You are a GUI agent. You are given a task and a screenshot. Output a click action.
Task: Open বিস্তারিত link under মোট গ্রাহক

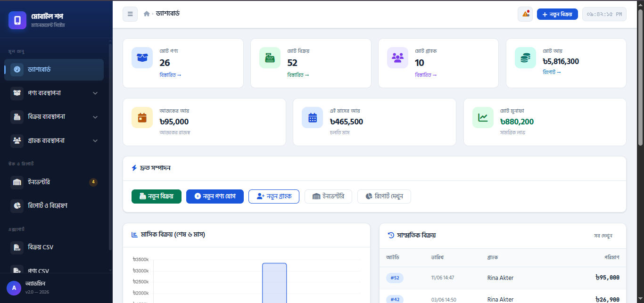click(426, 75)
